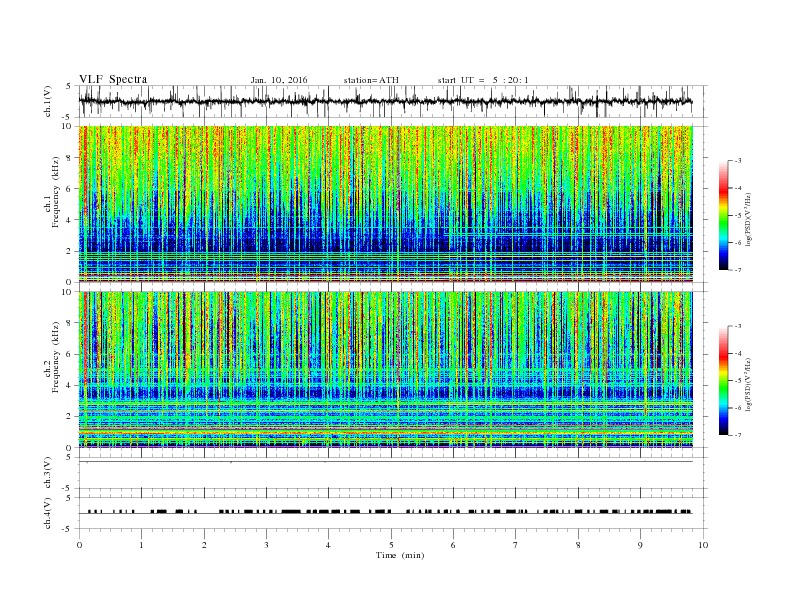Viewport: 792px width, 612px height.
Task: Click the time axis tick label "9"
Action: point(640,545)
